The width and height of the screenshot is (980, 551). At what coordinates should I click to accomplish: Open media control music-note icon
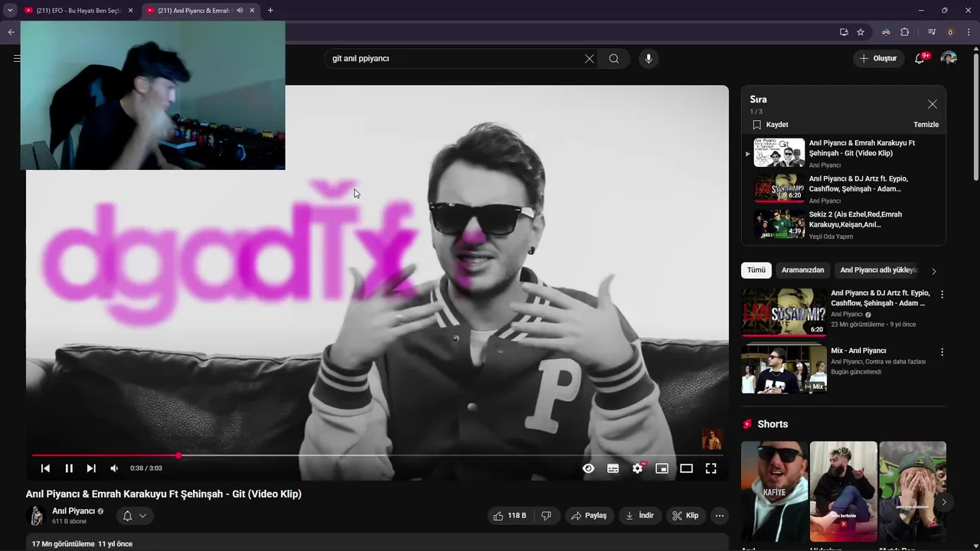(x=932, y=32)
